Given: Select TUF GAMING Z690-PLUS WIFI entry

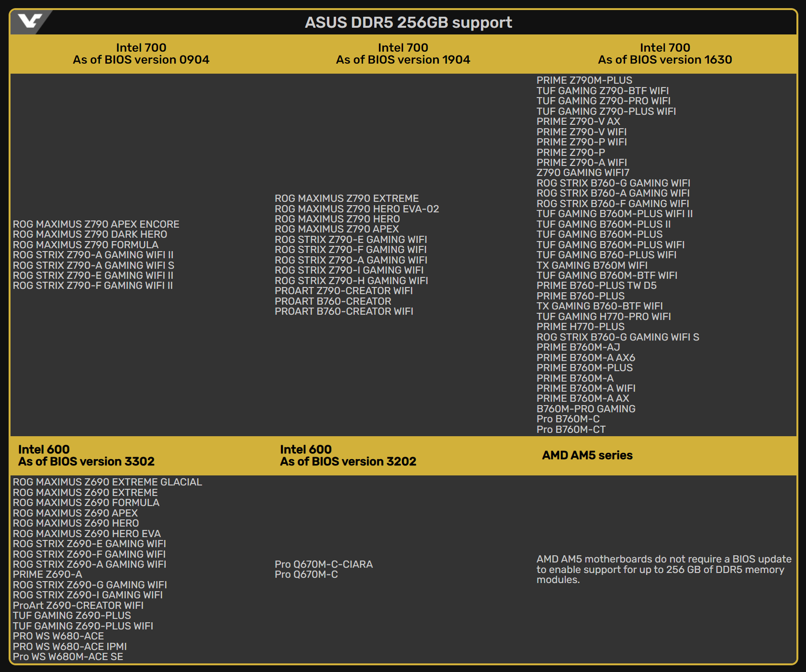Looking at the screenshot, I should pyautogui.click(x=83, y=626).
